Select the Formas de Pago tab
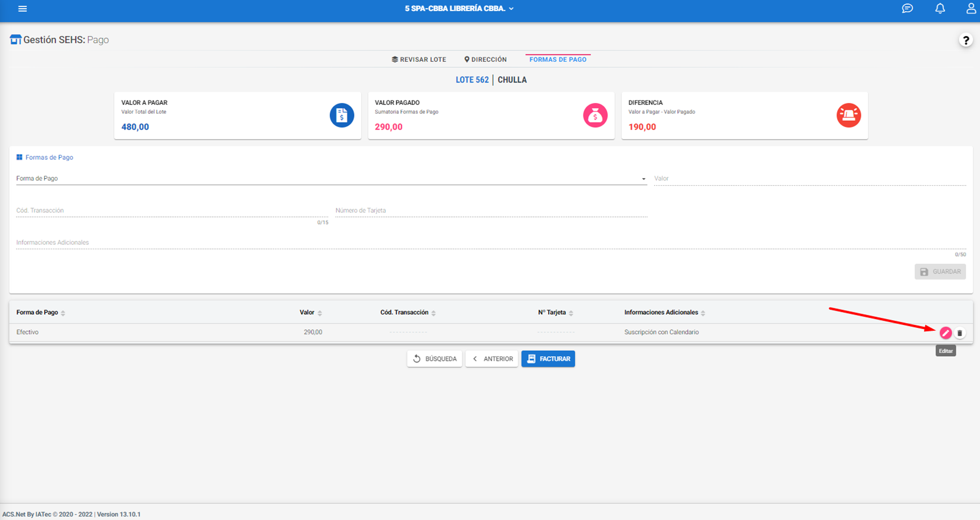This screenshot has height=520, width=980. 558,60
